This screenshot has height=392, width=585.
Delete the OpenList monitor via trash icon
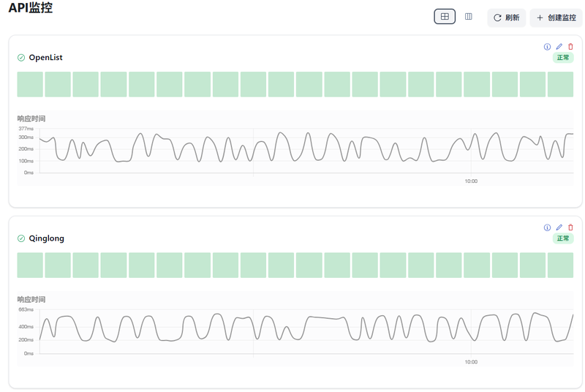point(571,47)
